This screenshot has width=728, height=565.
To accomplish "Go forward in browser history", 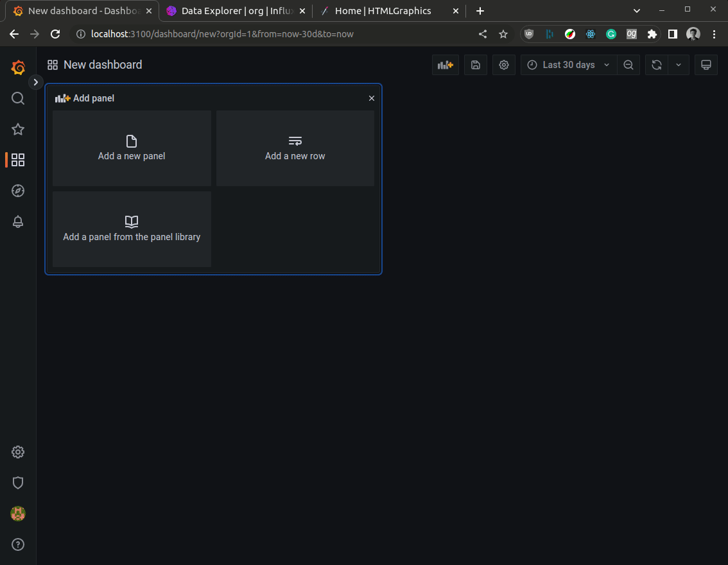I will coord(35,34).
